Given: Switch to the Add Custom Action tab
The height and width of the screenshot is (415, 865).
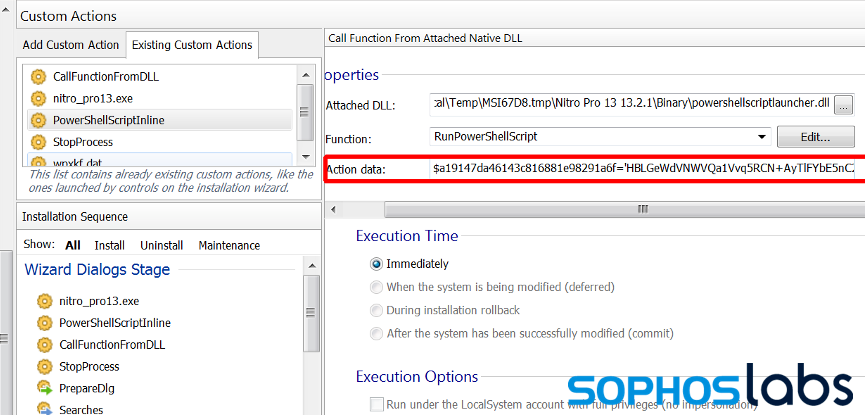Looking at the screenshot, I should (x=71, y=45).
